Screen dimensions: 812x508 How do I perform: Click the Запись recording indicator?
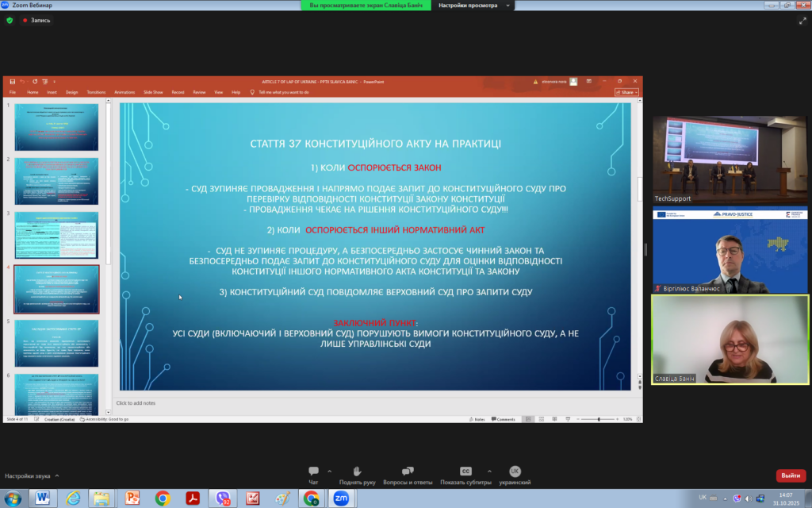pos(36,21)
